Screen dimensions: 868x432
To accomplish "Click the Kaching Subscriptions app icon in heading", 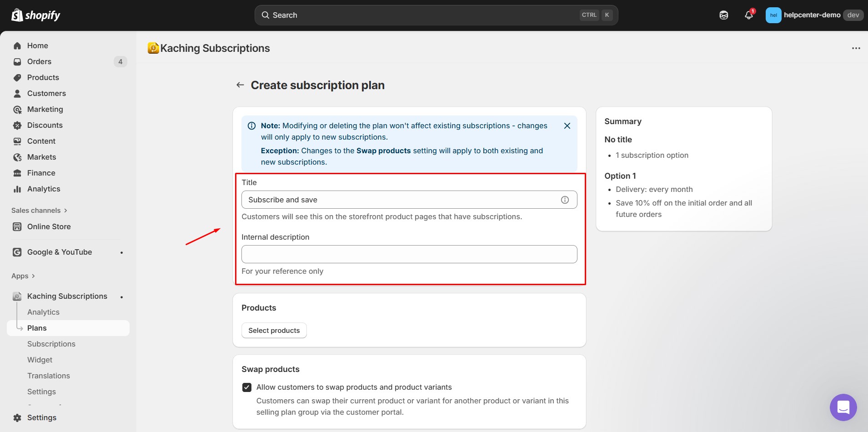I will pyautogui.click(x=153, y=48).
